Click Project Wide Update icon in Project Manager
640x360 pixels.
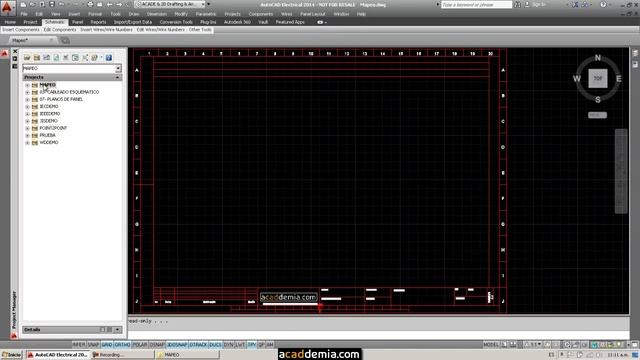(76, 58)
